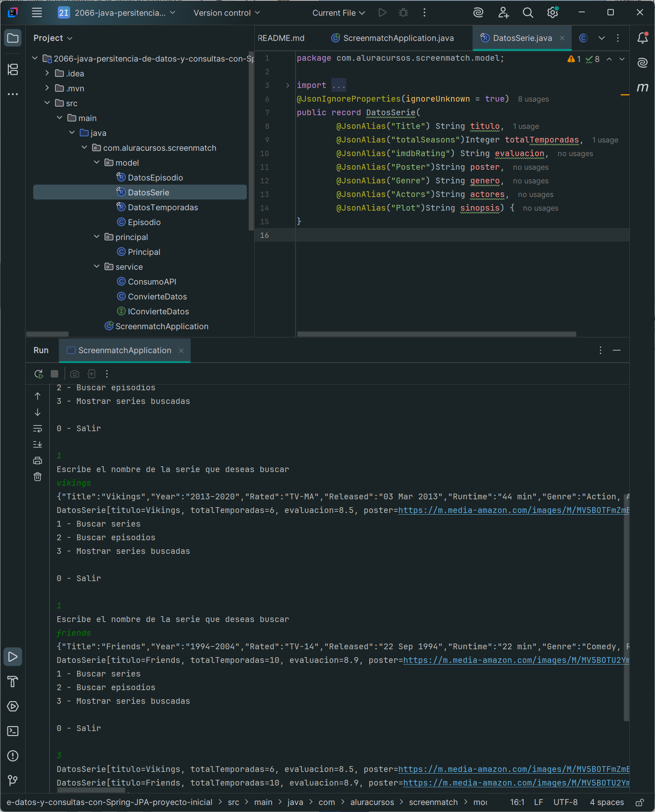655x812 pixels.
Task: Collapse the service package
Action: coord(97,267)
